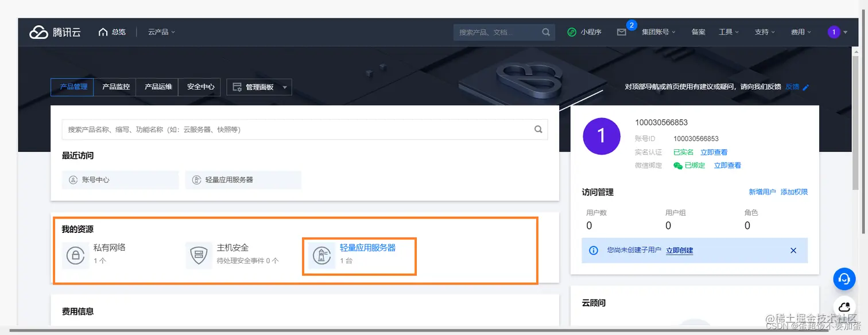Open the customer service headset button
The height and width of the screenshot is (335, 868).
[x=844, y=279]
